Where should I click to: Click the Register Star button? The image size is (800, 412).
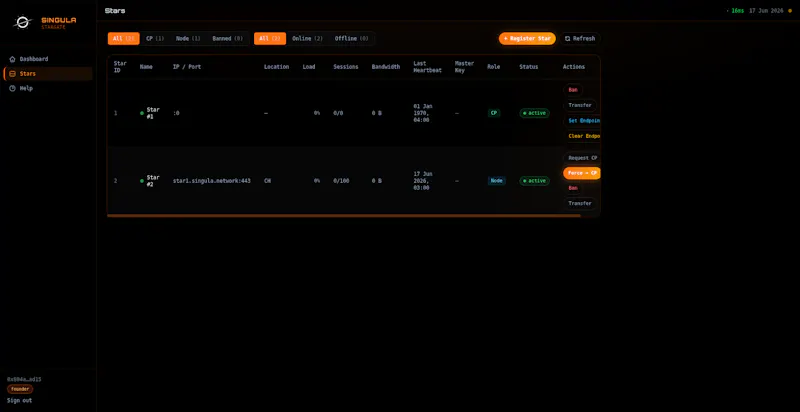coord(527,39)
